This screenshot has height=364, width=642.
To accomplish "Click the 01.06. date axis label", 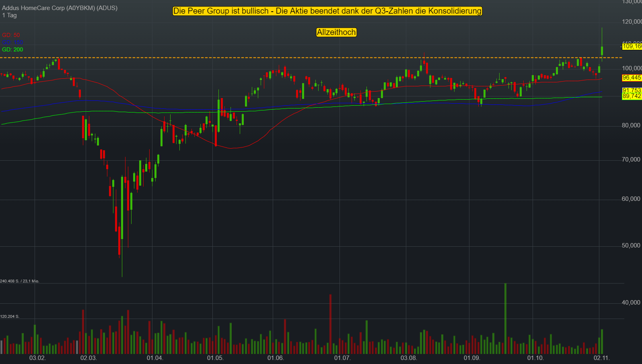I will pos(276,358).
